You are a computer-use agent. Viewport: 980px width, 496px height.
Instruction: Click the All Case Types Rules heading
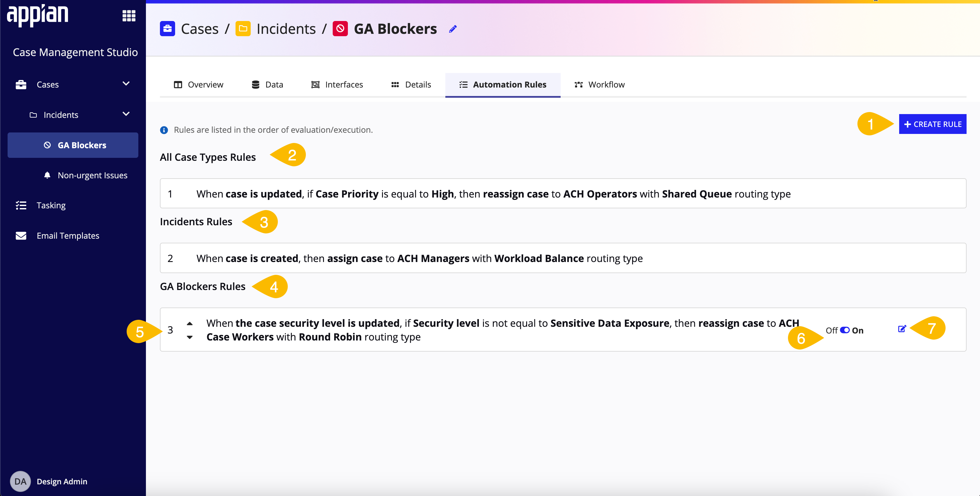[x=208, y=157]
